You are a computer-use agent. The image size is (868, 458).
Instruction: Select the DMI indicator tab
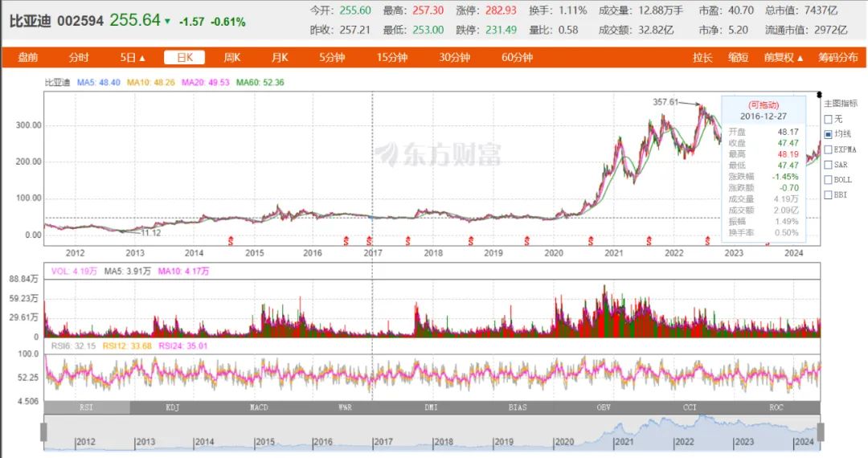pos(432,407)
